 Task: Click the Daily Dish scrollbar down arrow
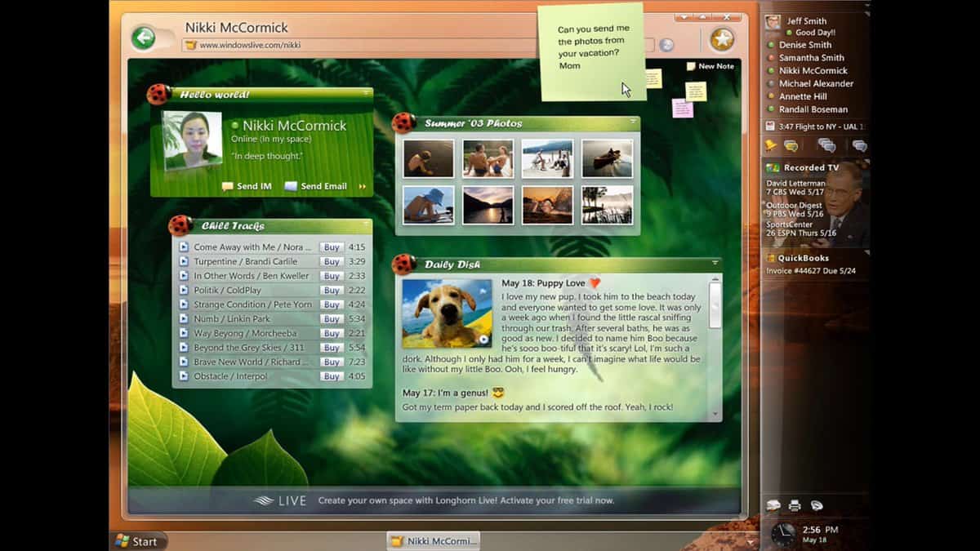click(x=716, y=414)
